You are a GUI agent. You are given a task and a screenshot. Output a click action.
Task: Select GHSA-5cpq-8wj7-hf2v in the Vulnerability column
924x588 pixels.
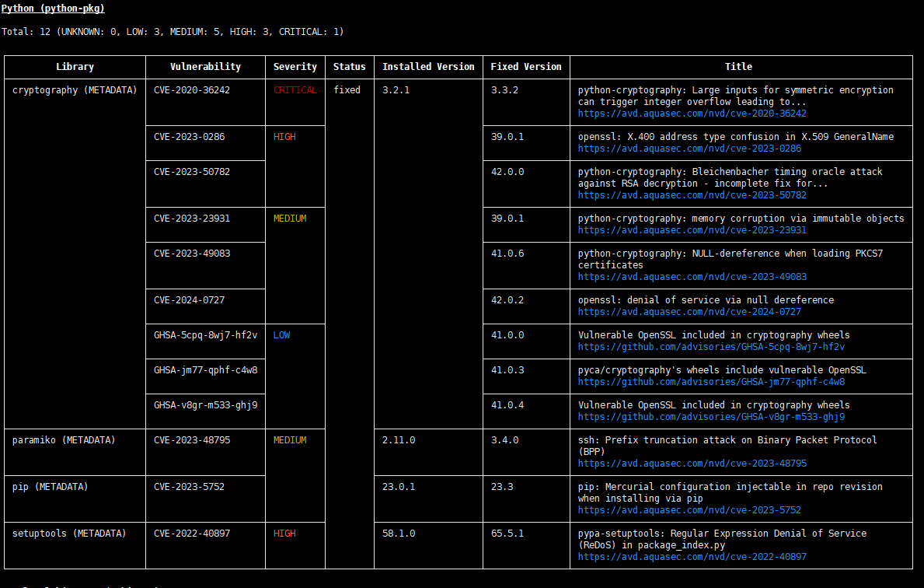[206, 335]
